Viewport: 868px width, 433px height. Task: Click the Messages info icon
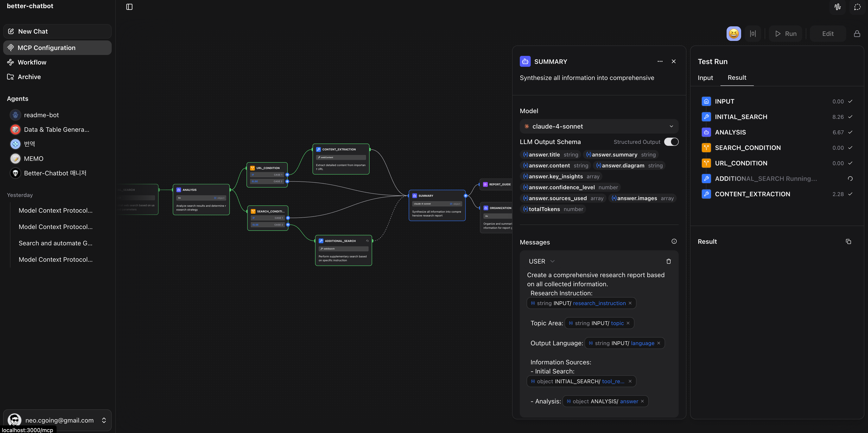pyautogui.click(x=674, y=241)
